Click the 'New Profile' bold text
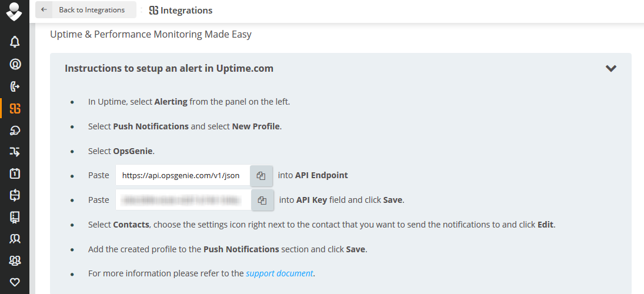Viewport: 644px width, 294px height. (x=256, y=126)
